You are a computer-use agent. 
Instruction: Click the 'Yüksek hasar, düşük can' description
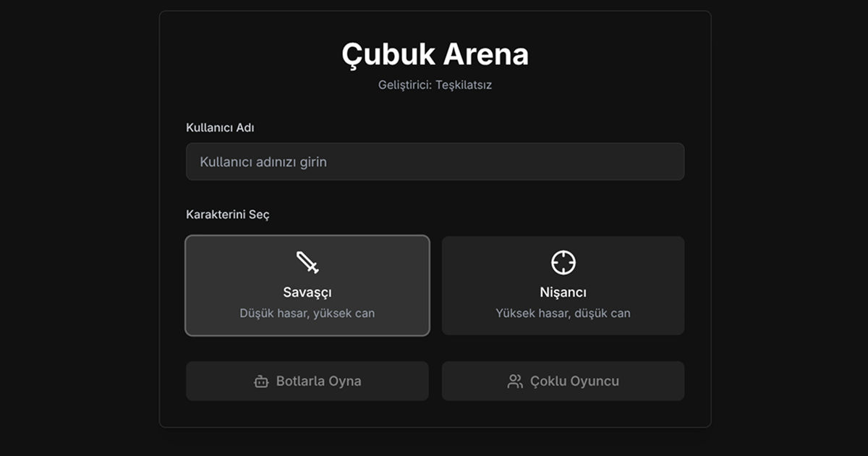click(563, 313)
